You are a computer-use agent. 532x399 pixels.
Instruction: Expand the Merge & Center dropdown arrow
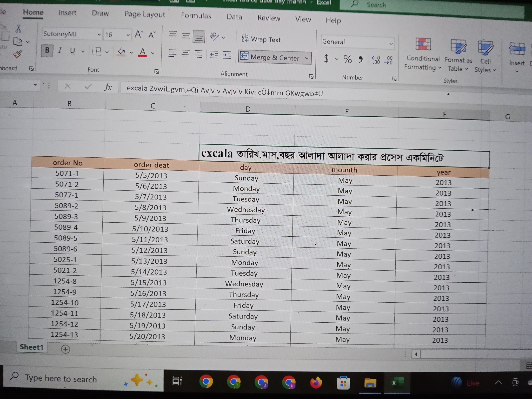tap(307, 58)
